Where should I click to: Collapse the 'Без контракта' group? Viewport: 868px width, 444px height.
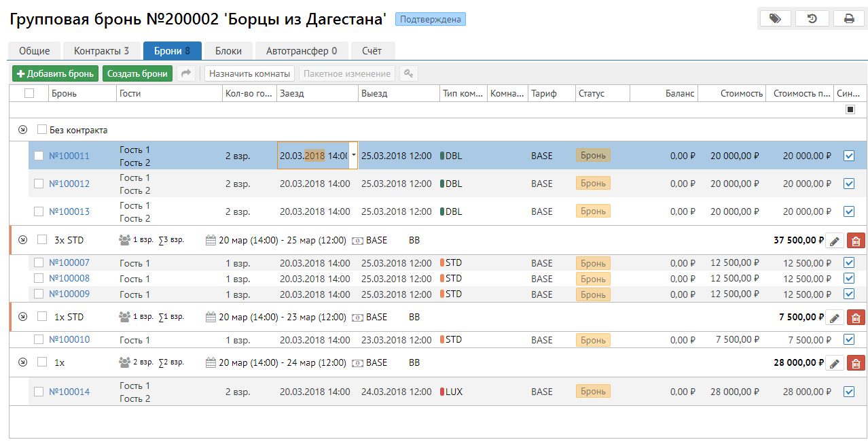tap(22, 130)
